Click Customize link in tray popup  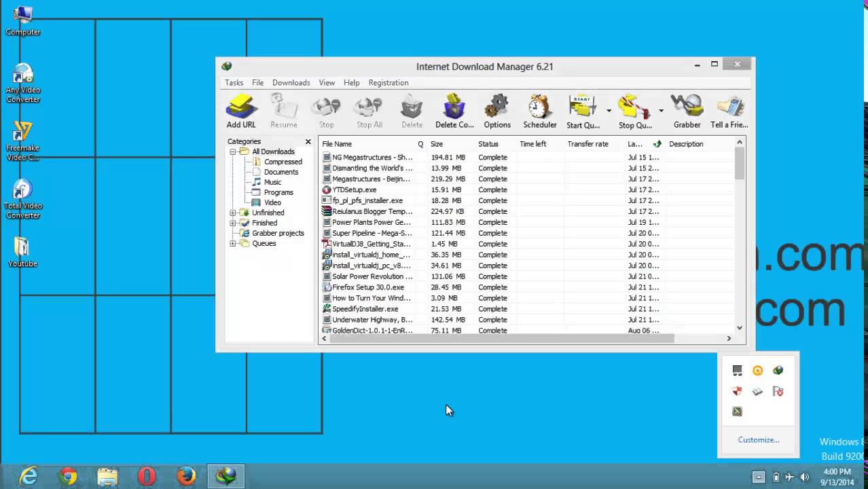758,440
